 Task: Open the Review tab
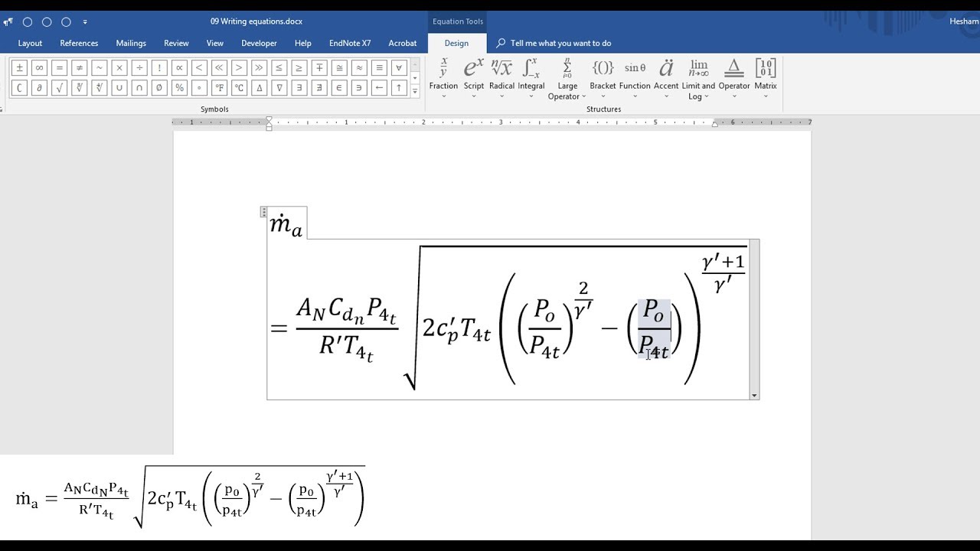[x=176, y=43]
